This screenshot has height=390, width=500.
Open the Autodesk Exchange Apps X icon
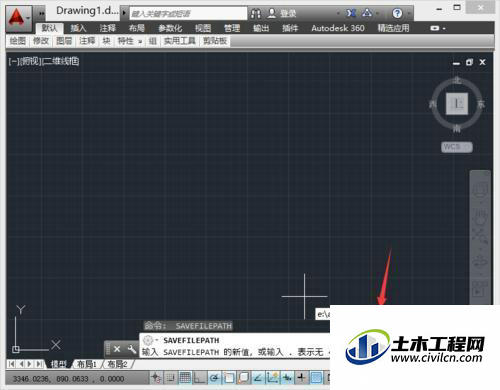(x=351, y=13)
